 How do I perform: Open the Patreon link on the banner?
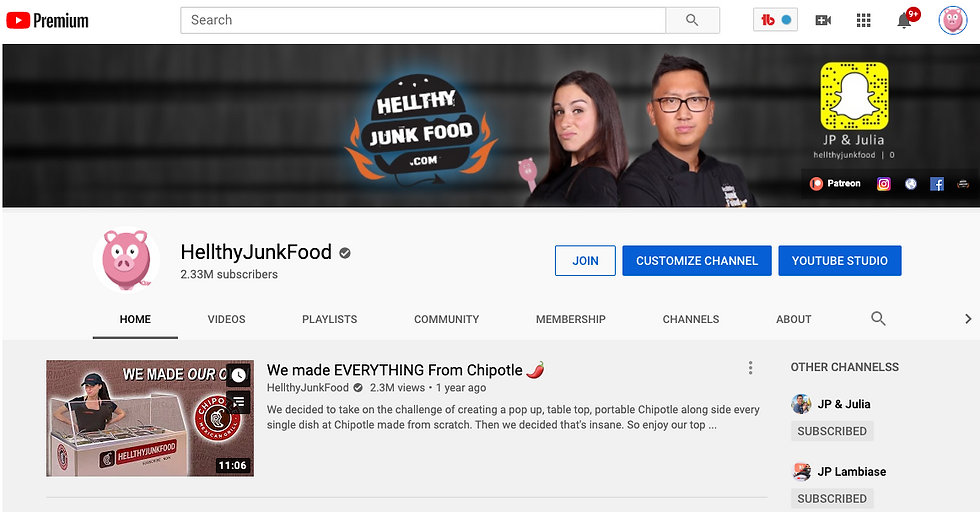835,183
